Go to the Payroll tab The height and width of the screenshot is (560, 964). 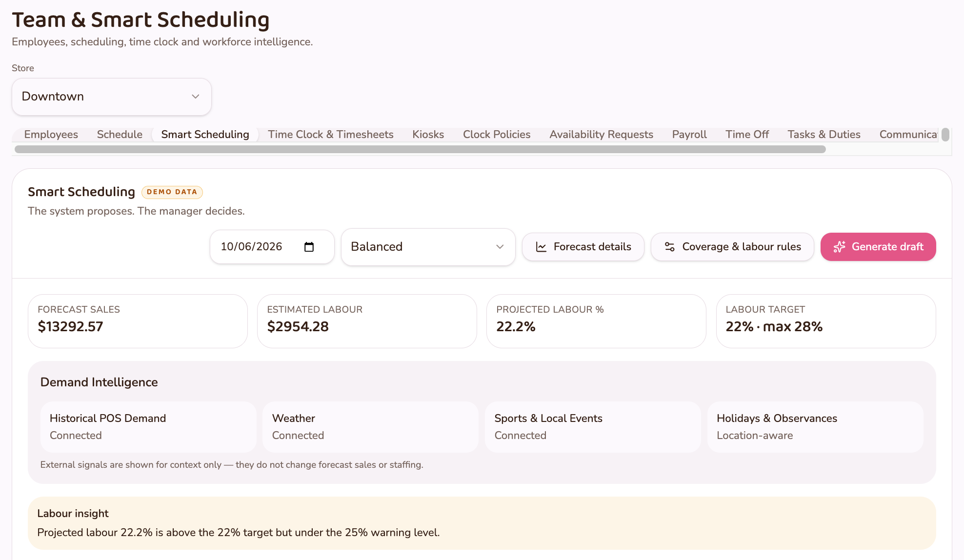point(689,134)
